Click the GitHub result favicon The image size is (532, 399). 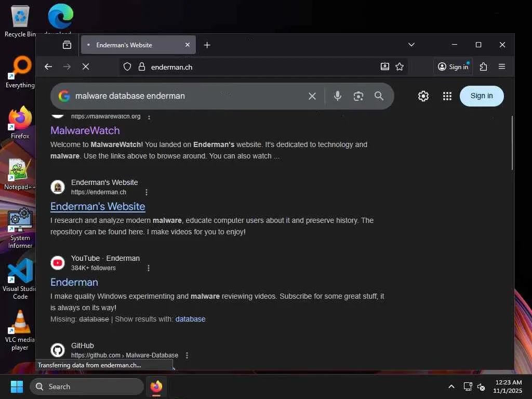pyautogui.click(x=58, y=350)
